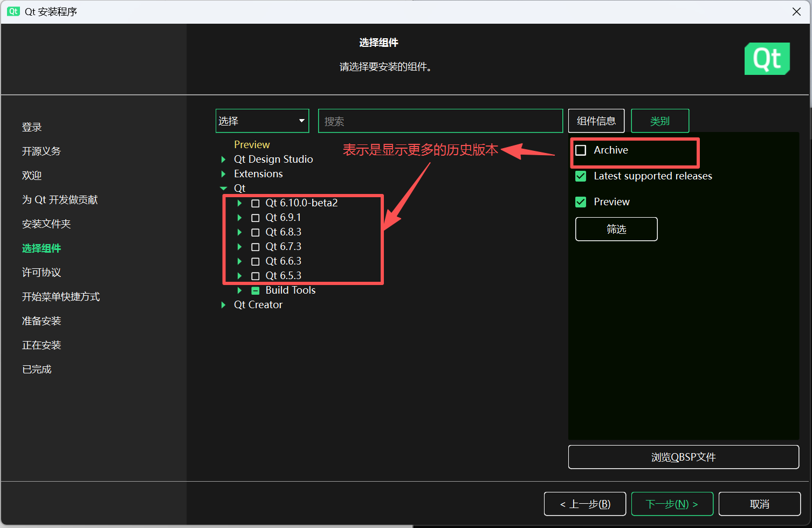Select the 已完成 step
Screen dimensions: 812x528
click(37, 370)
